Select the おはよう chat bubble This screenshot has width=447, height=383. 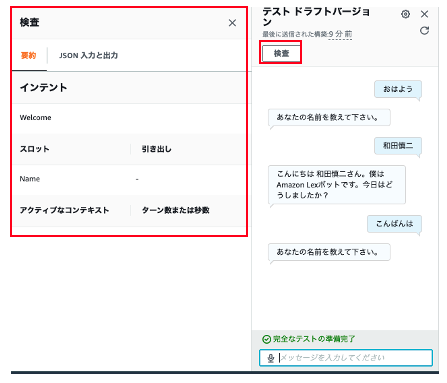(398, 89)
